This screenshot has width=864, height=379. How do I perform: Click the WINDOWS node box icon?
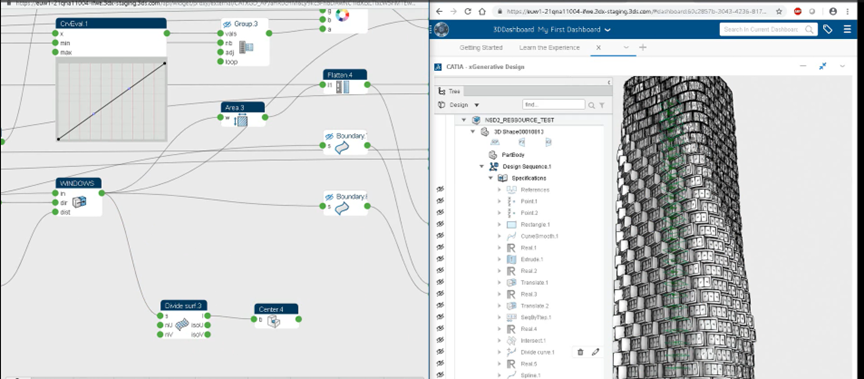pos(79,202)
